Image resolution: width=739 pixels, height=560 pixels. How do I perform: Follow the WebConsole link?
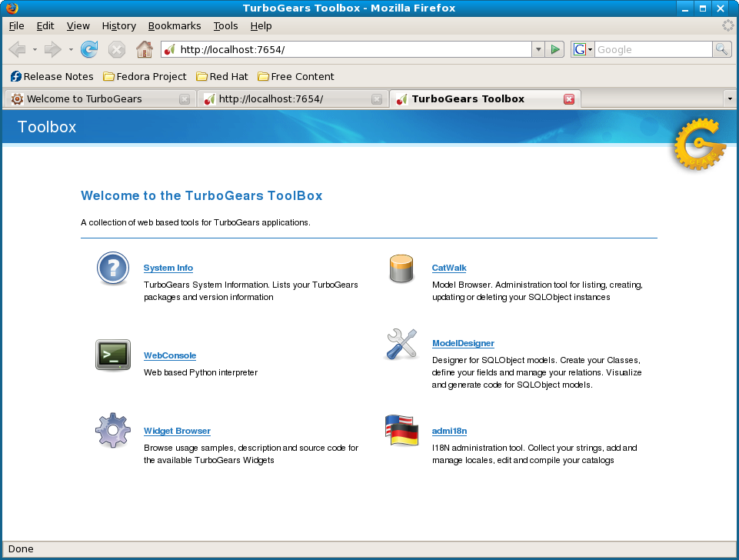(x=170, y=355)
